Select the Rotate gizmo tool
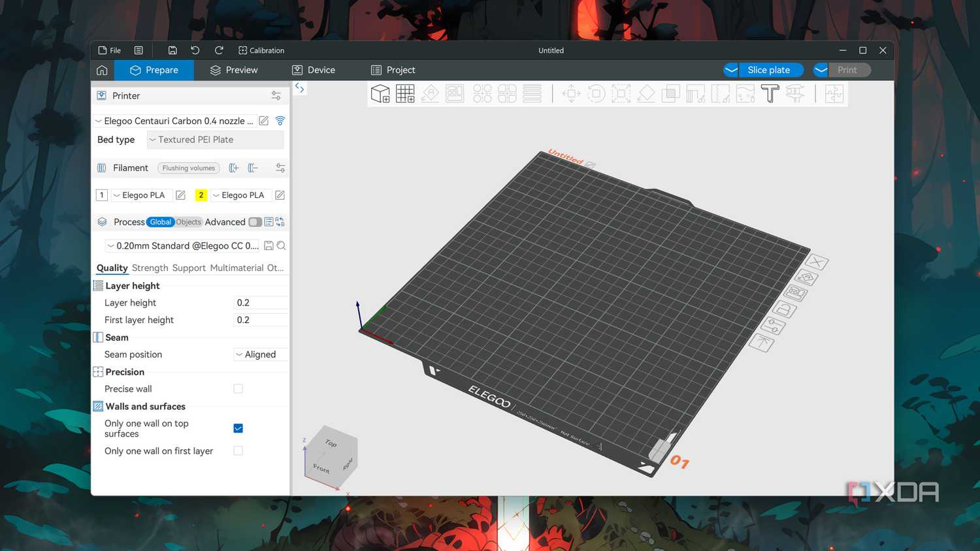Screen dimensions: 980x551 [x=596, y=94]
